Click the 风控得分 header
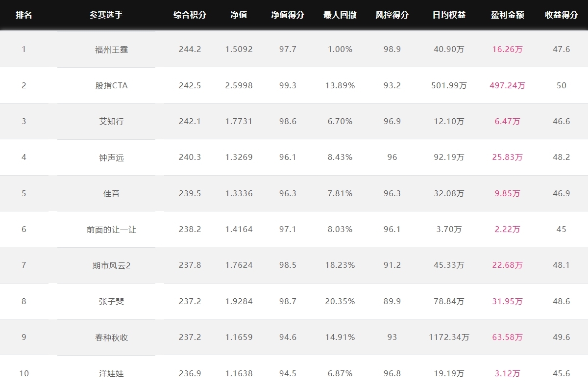The width and height of the screenshot is (588, 390). (x=392, y=15)
